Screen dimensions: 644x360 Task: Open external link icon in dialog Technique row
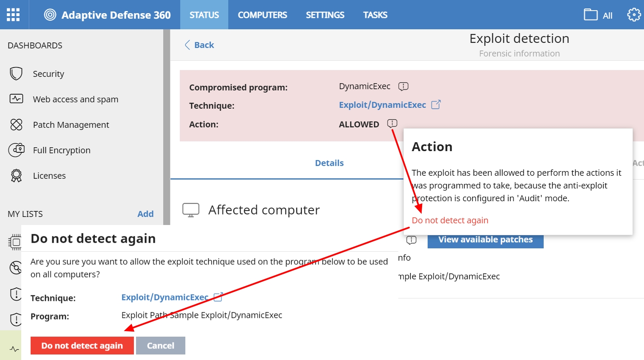coord(218,297)
